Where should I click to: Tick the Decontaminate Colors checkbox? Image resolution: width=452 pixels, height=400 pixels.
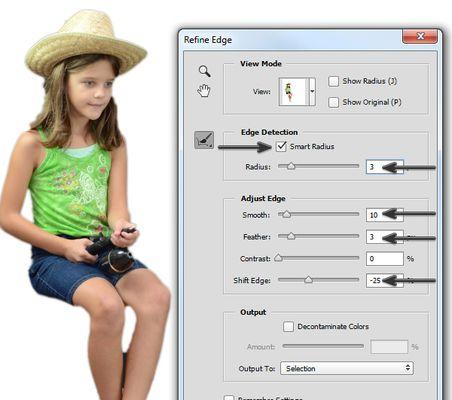tap(288, 326)
